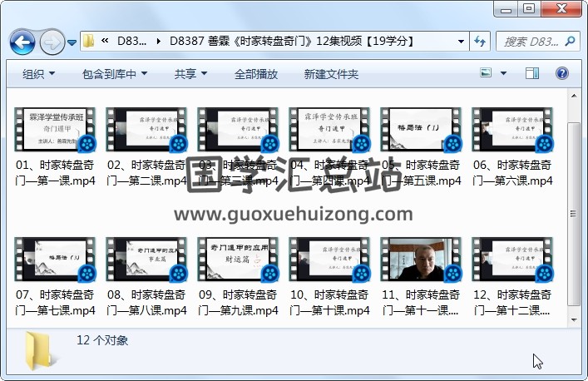Select thumbnail of 第六课.mp4

tap(512, 130)
